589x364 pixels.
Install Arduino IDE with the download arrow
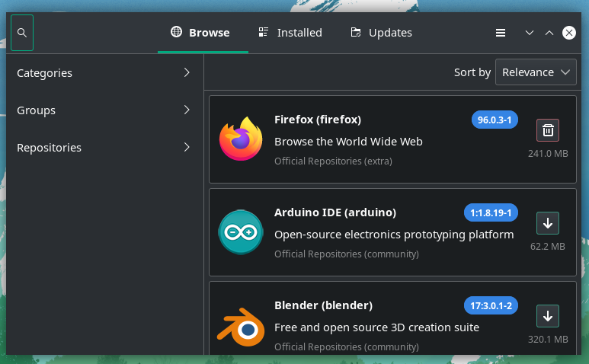[548, 223]
